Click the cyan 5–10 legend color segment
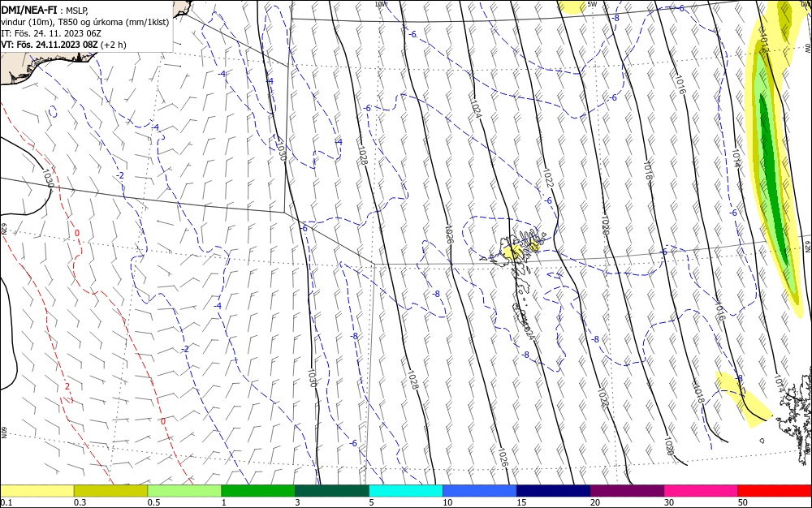 406,491
